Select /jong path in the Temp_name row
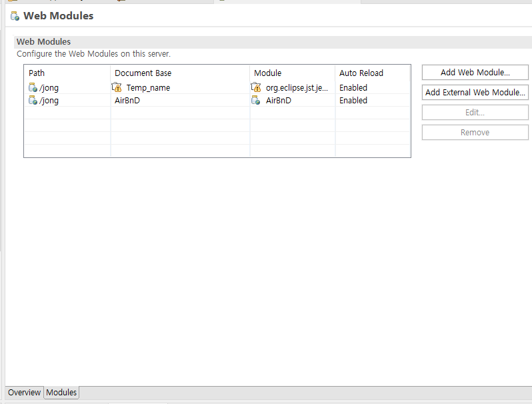The height and width of the screenshot is (404, 532). pos(49,88)
